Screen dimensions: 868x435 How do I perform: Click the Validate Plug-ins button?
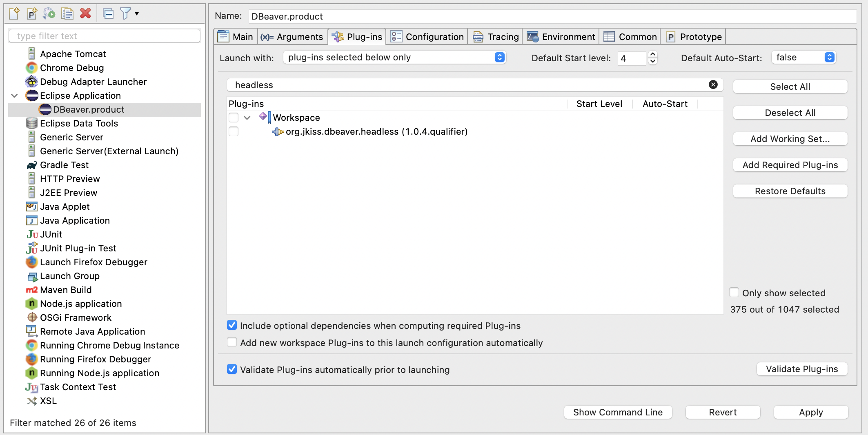click(802, 369)
